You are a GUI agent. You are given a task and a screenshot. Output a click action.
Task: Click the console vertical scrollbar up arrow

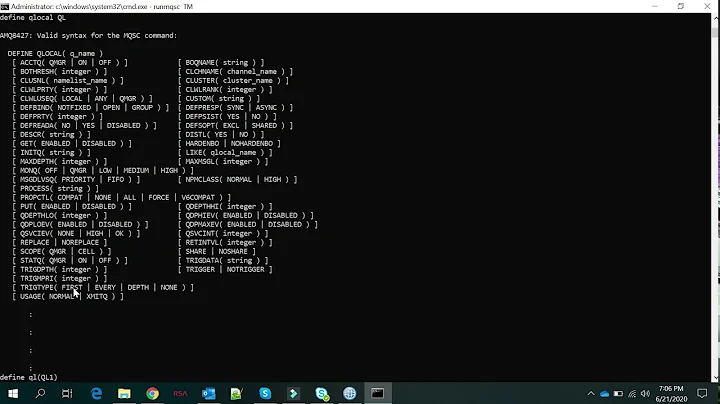[715, 18]
